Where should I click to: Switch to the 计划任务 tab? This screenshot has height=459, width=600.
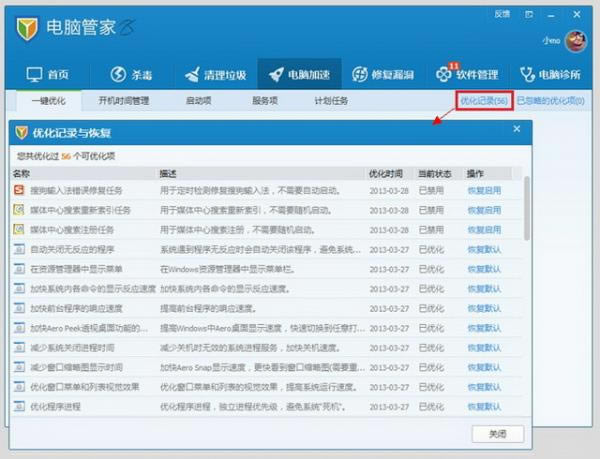[x=331, y=101]
